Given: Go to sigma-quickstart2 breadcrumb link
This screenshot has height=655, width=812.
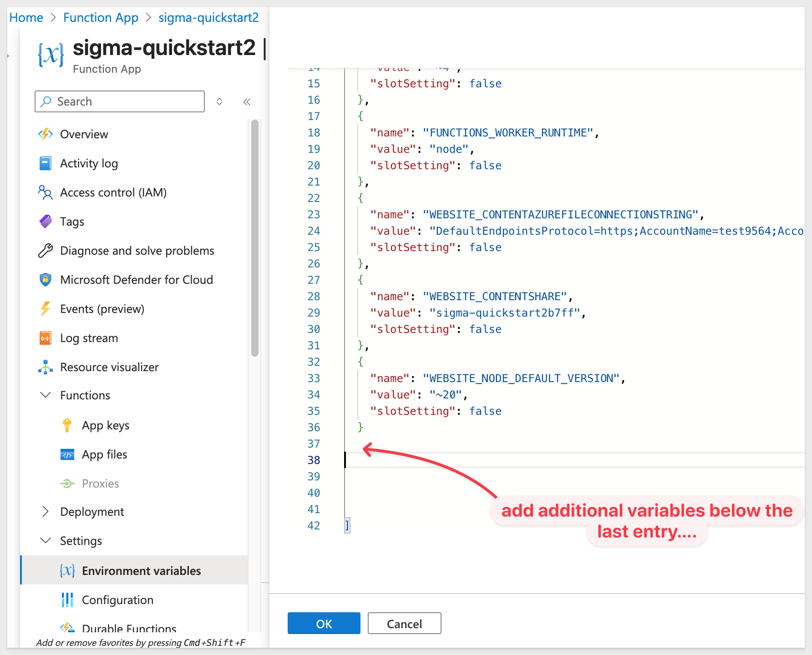Looking at the screenshot, I should [208, 17].
